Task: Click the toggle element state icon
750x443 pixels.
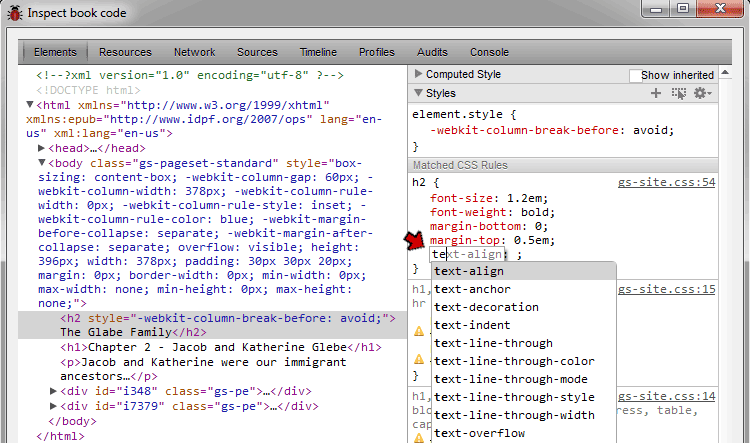Action: point(680,93)
